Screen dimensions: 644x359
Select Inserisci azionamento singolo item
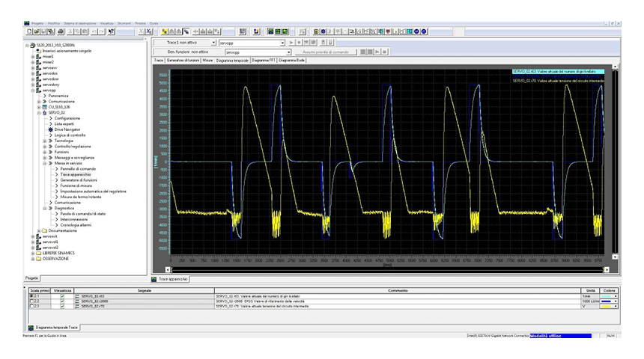point(67,52)
